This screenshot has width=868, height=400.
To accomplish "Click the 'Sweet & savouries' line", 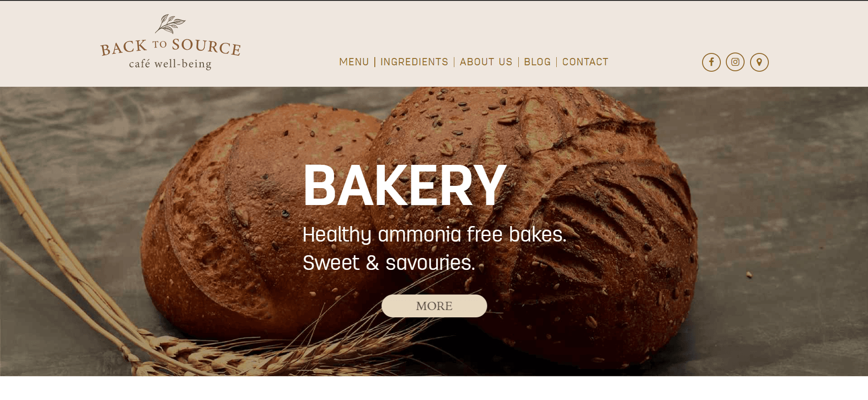I will [389, 263].
